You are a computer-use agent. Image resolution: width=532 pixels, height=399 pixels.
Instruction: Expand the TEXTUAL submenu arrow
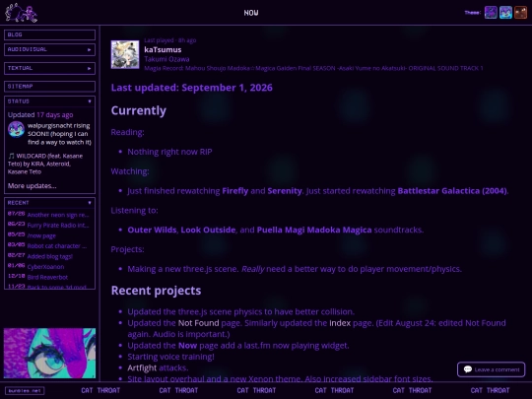[x=90, y=68]
